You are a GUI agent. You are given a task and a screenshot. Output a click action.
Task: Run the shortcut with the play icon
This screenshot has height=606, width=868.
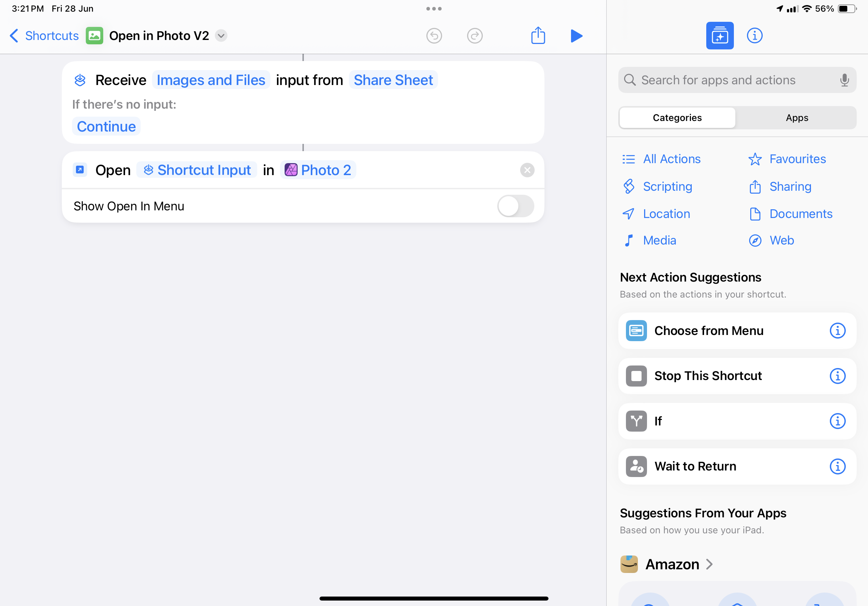click(x=576, y=36)
